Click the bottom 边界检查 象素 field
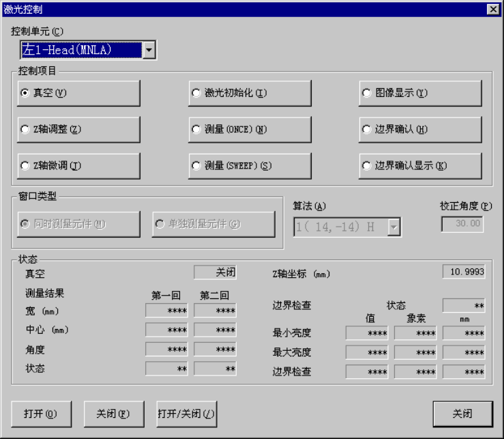This screenshot has height=439, width=504. [x=415, y=371]
